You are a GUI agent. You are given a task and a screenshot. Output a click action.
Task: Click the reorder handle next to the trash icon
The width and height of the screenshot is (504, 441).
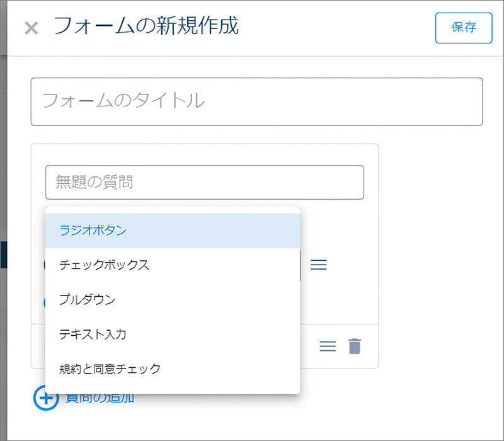click(327, 346)
